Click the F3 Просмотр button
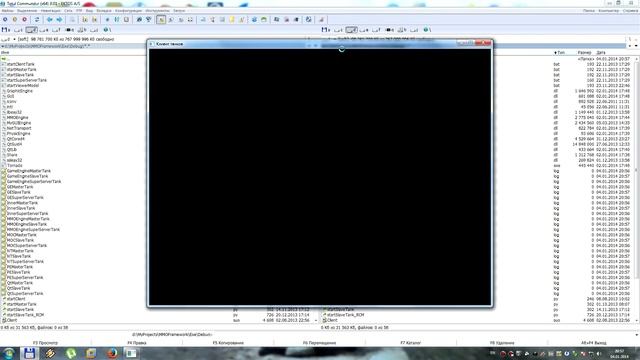Screen dimensions: 640x360 click(x=45, y=343)
